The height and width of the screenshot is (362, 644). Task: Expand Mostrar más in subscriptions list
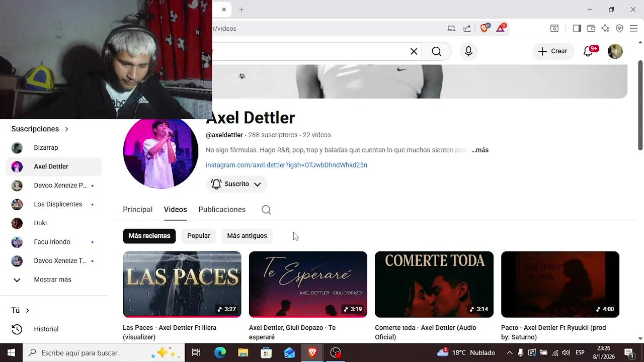point(52,280)
